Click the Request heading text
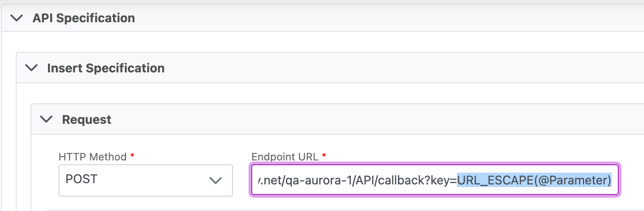644x211 pixels. 86,119
